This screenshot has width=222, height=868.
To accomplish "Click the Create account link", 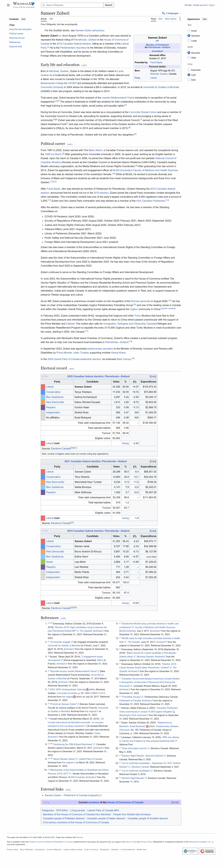I will 200,5.
